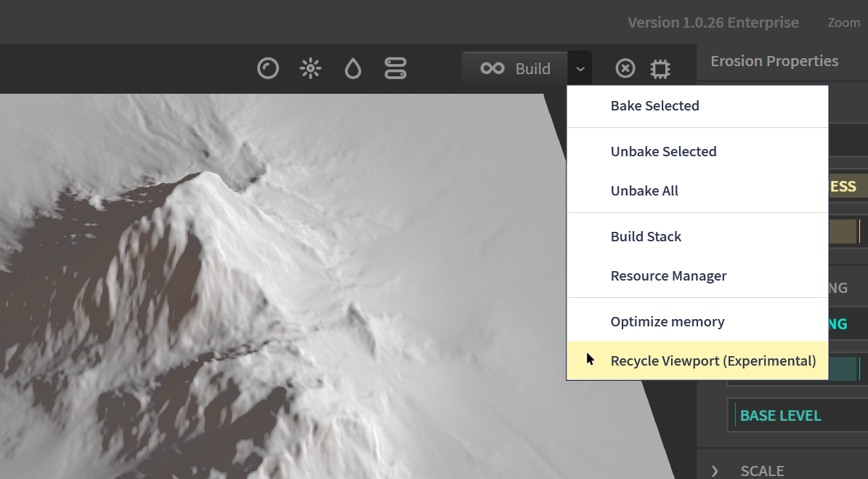868x479 pixels.
Task: Click the processor chip icon
Action: click(x=660, y=69)
